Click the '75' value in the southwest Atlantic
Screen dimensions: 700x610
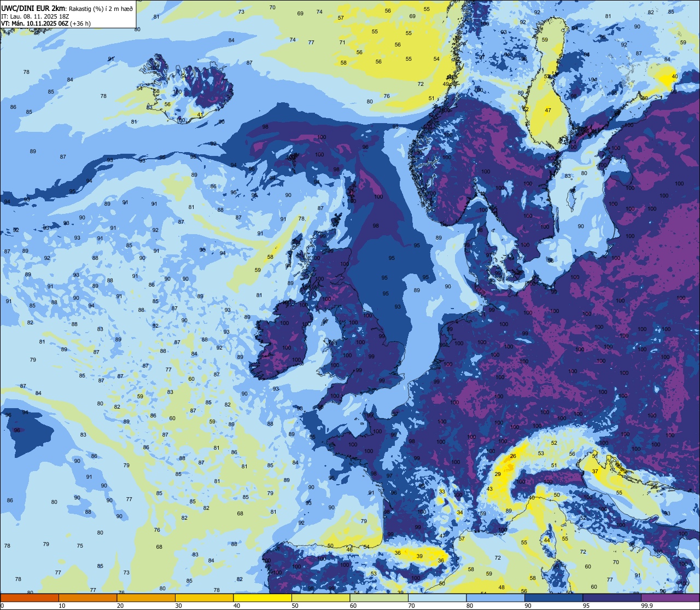pos(80,546)
